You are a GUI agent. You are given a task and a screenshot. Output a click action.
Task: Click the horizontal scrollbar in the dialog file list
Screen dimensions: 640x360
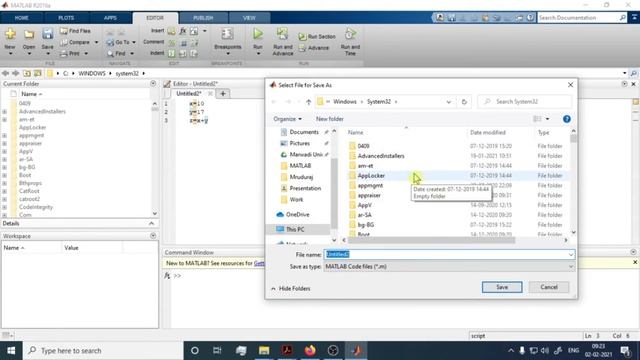(431, 240)
